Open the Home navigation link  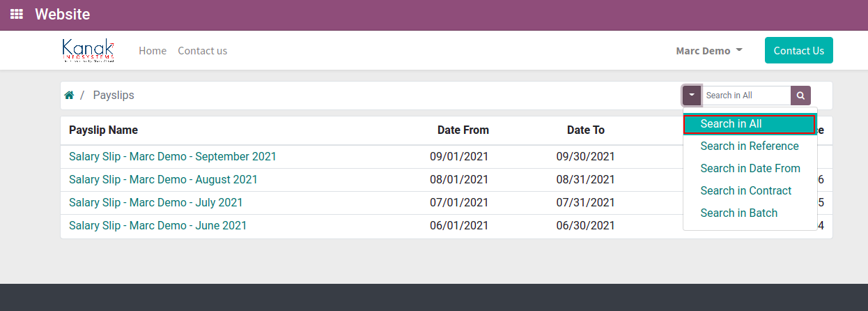(x=153, y=50)
